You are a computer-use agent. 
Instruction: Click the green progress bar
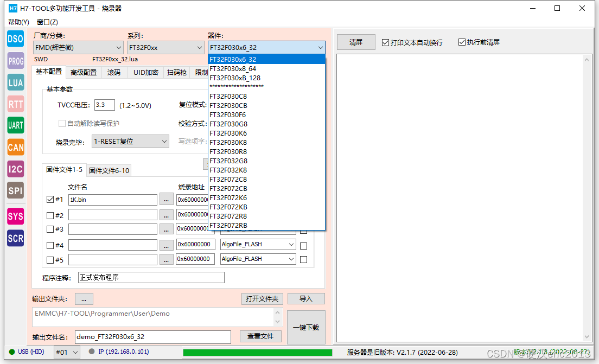pos(258,353)
